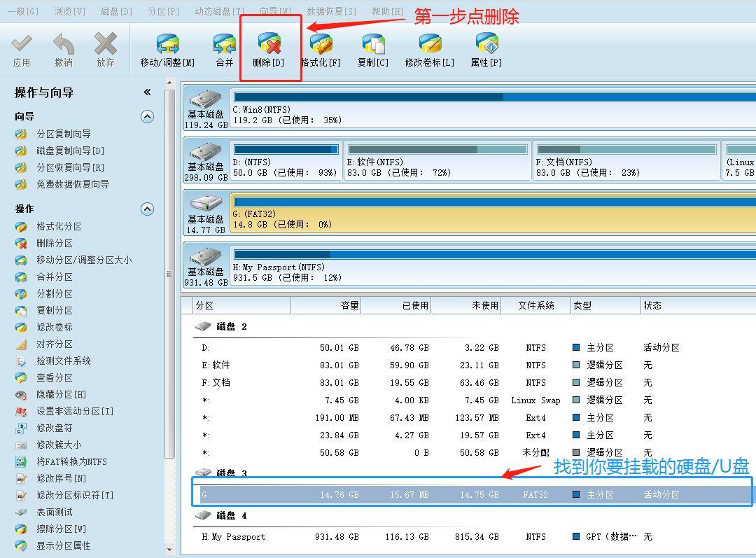Viewport: 756px width, 558px height.
Task: Click the 格式化[F] format icon
Action: [x=321, y=44]
